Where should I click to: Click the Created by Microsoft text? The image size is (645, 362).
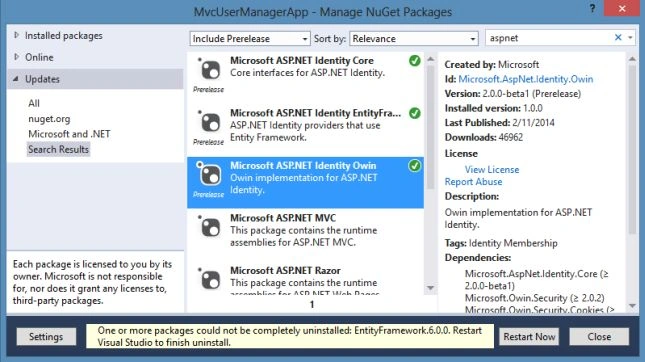pos(492,65)
